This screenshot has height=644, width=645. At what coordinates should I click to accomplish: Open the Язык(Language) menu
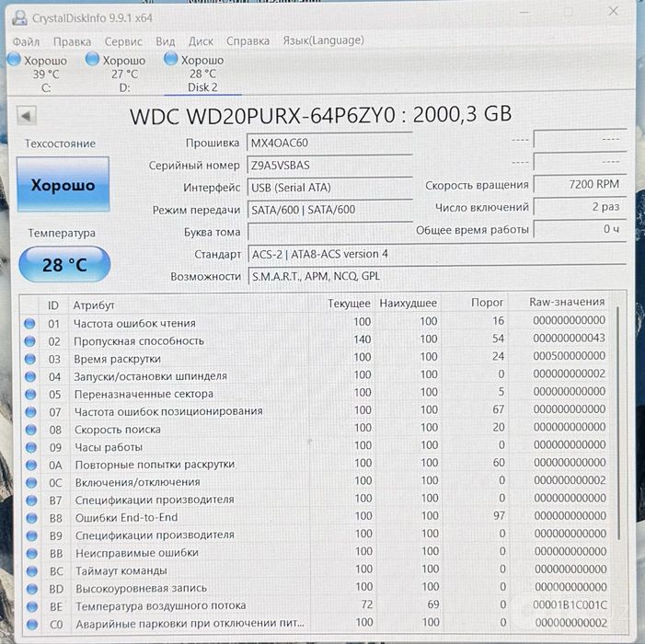click(x=323, y=40)
